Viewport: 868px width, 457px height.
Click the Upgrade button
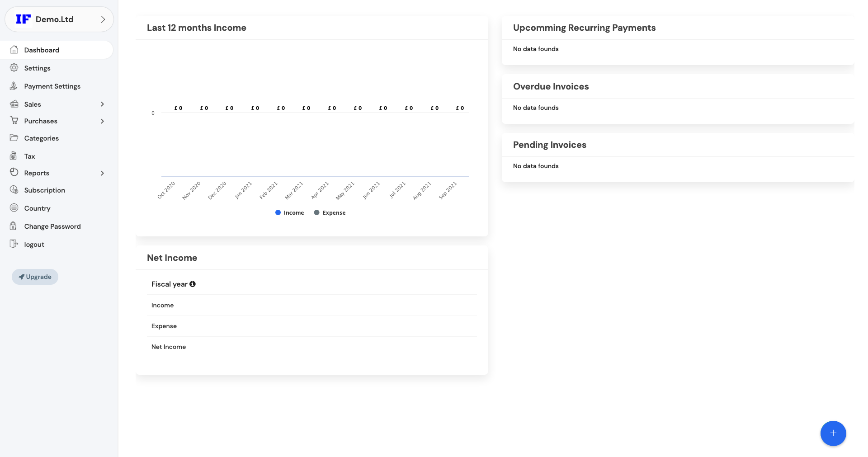point(35,277)
